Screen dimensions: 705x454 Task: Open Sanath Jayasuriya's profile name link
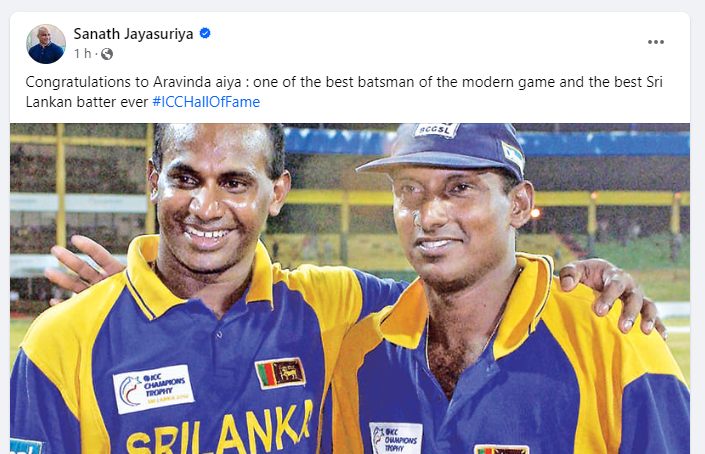(x=134, y=34)
